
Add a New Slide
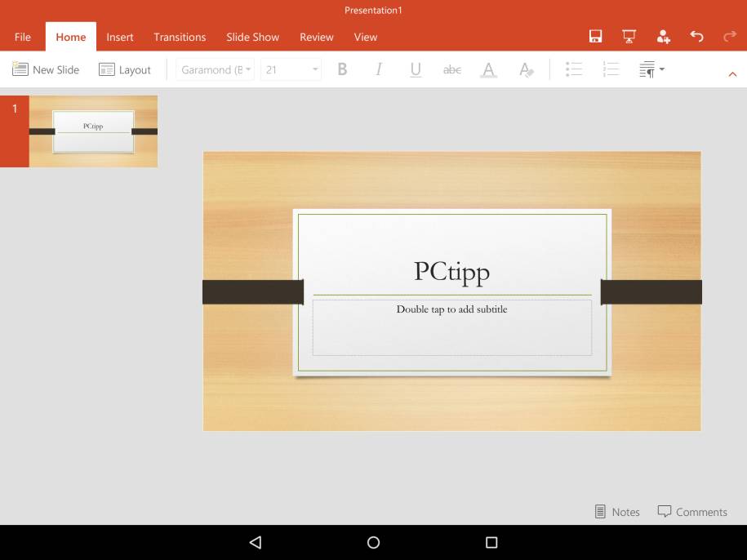click(x=46, y=69)
